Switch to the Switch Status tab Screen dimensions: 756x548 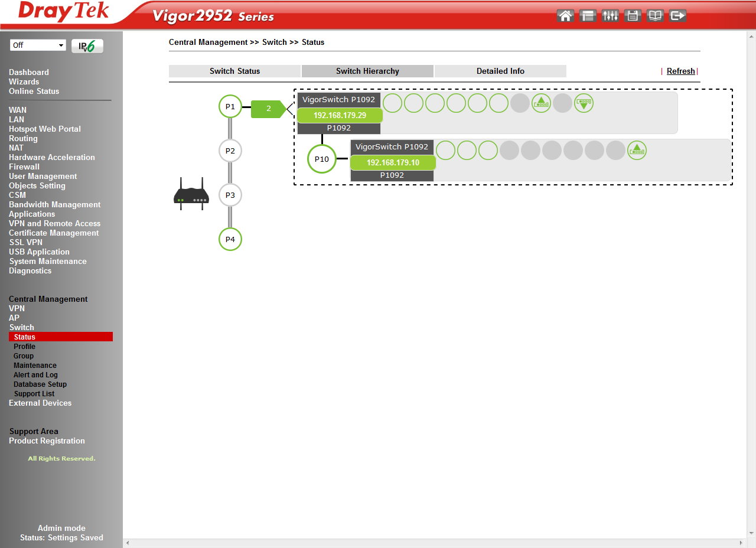click(234, 71)
